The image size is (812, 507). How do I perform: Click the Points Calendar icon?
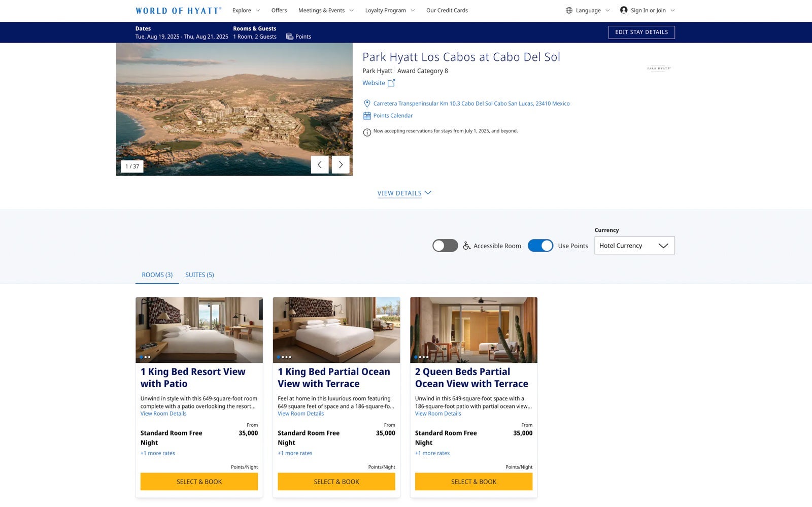pyautogui.click(x=367, y=116)
